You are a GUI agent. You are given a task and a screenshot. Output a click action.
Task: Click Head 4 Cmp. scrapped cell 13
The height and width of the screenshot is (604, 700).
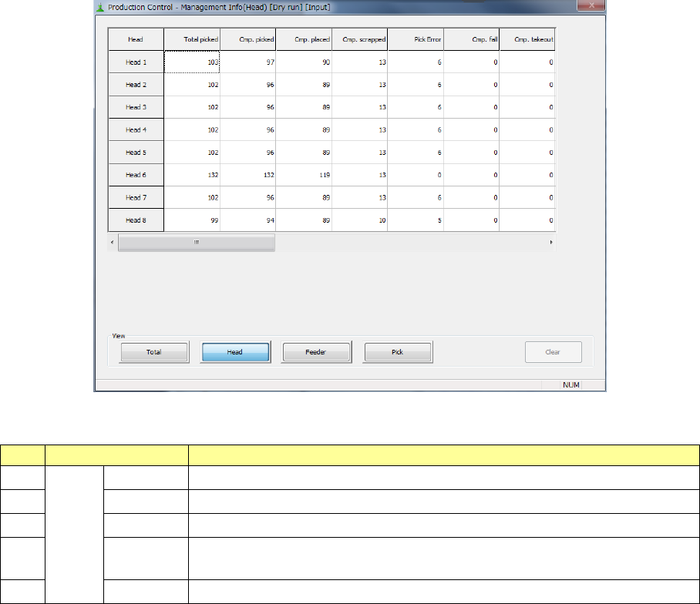pyautogui.click(x=360, y=129)
